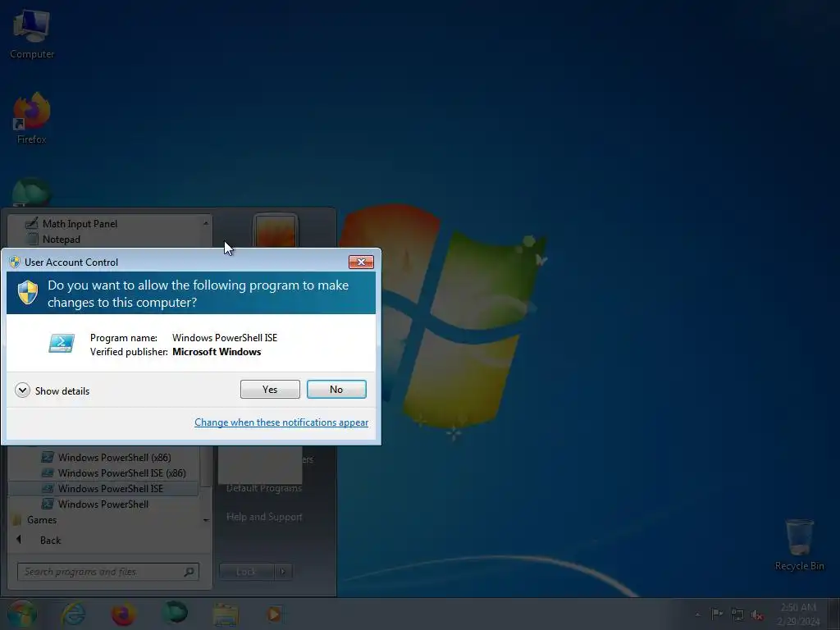Click the Lock button in Start menu
The height and width of the screenshot is (630, 840).
[246, 572]
